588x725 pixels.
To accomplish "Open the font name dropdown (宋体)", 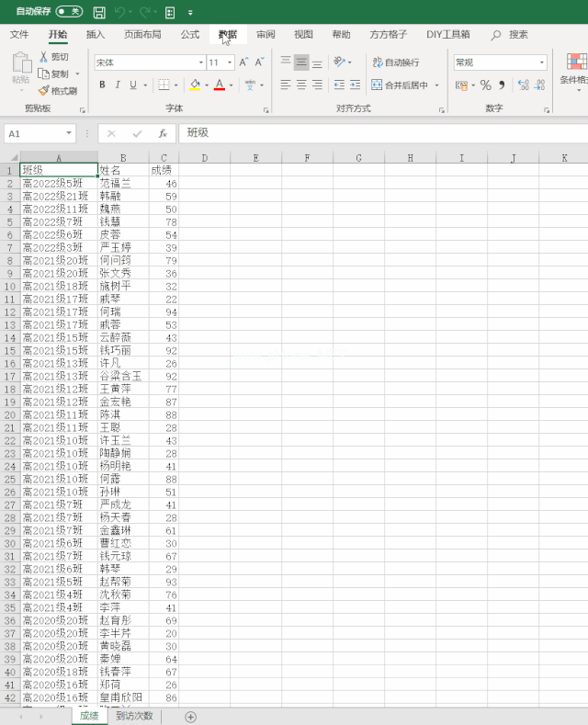I will 201,62.
